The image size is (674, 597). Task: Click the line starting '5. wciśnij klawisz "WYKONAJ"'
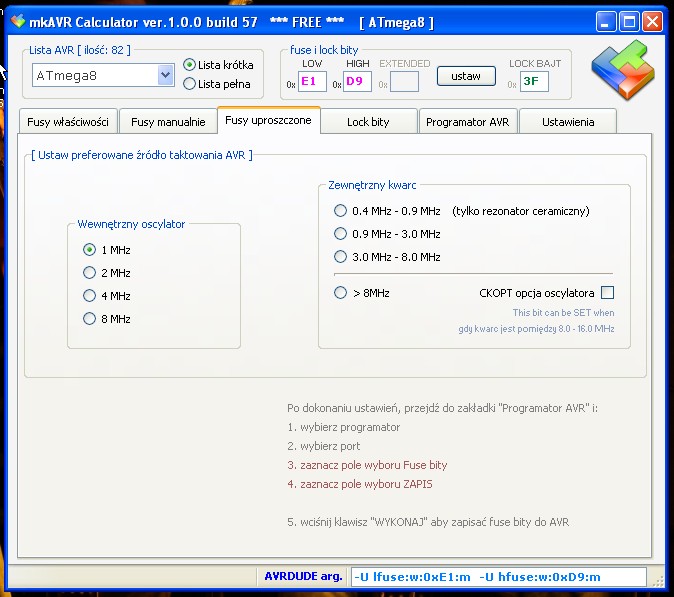(428, 522)
